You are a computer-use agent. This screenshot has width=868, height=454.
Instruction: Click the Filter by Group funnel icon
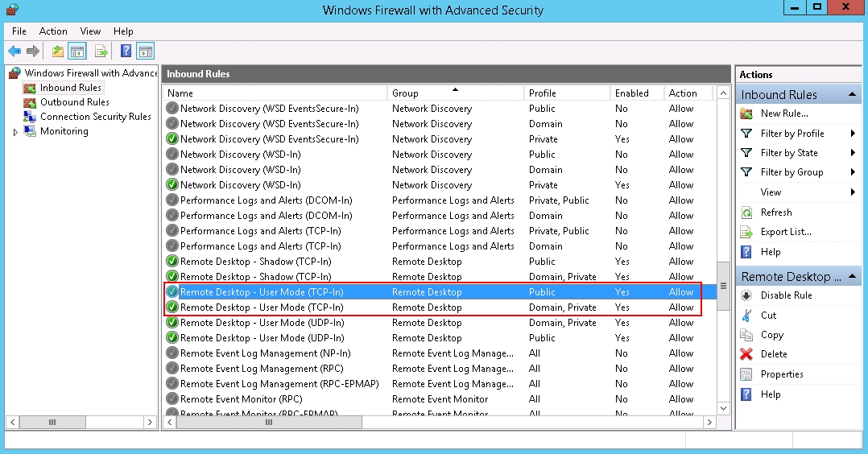tap(746, 172)
